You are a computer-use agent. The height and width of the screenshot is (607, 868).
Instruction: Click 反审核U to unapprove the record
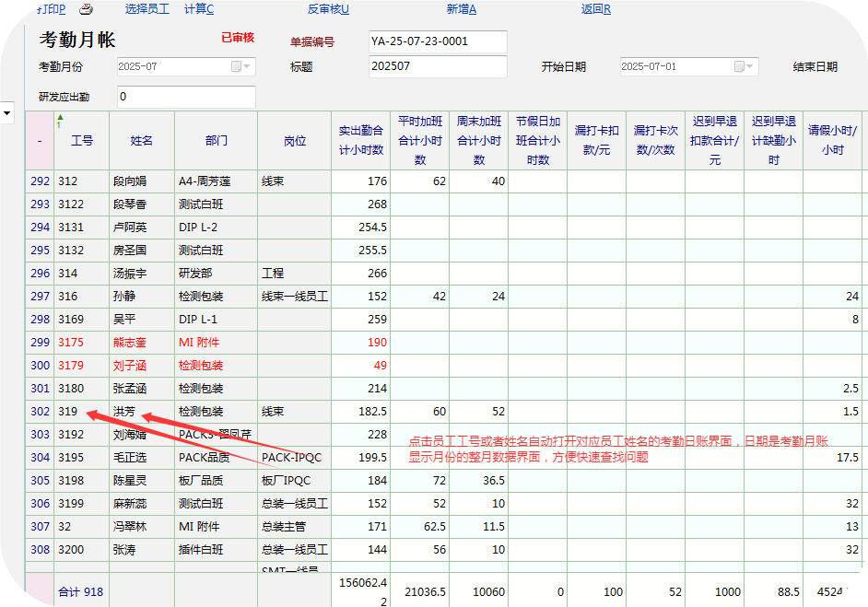328,9
